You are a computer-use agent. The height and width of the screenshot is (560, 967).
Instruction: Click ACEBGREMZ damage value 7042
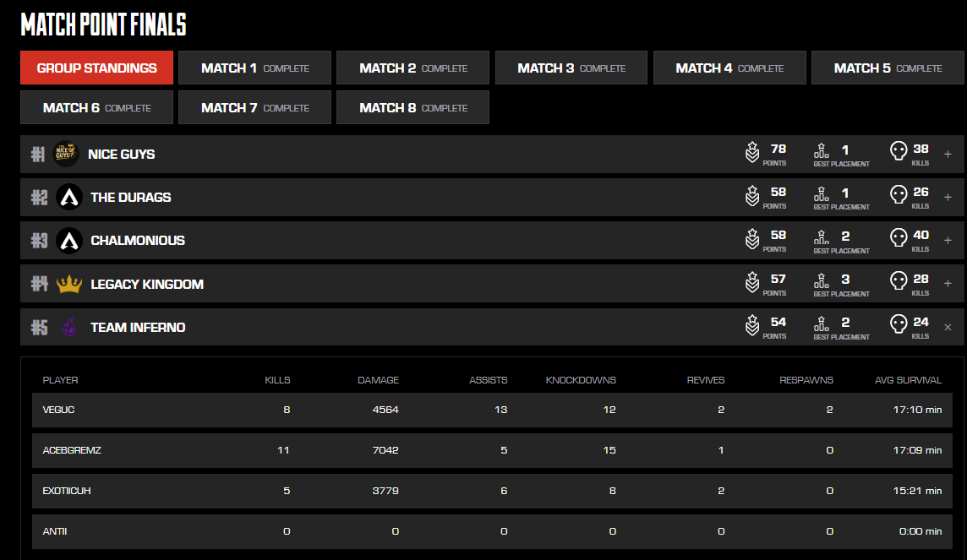coord(385,450)
